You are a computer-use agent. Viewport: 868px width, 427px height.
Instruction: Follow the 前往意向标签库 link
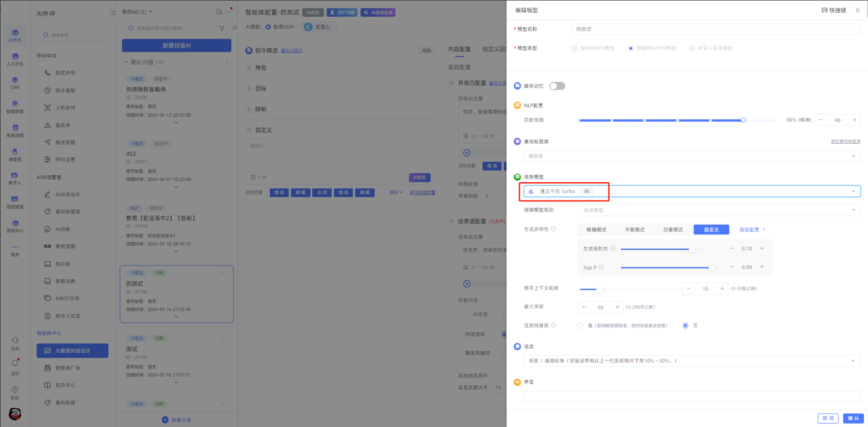pos(845,141)
